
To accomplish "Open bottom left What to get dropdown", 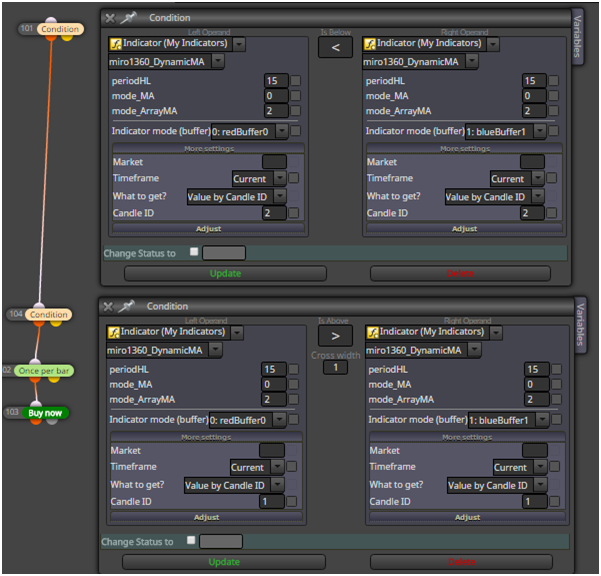I will (x=278, y=485).
